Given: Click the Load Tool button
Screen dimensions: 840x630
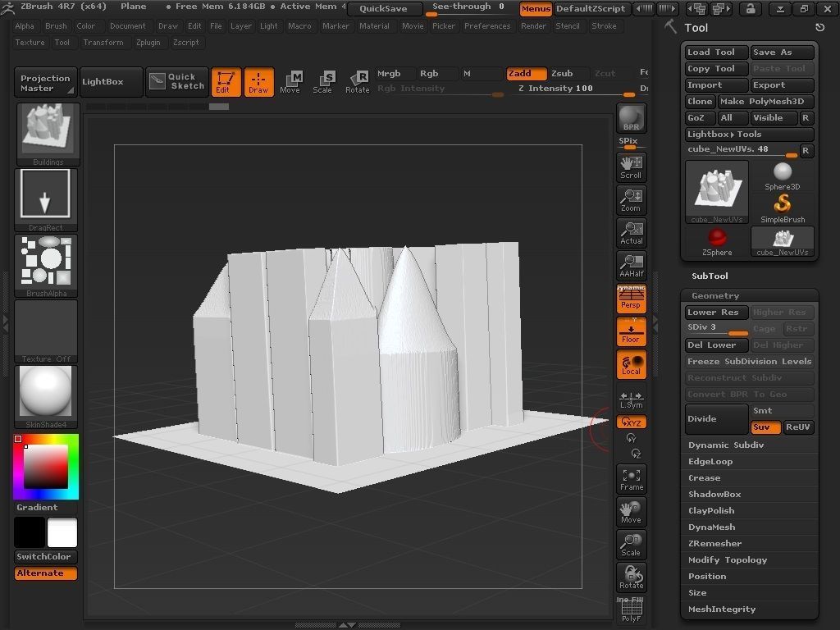Looking at the screenshot, I should point(716,52).
